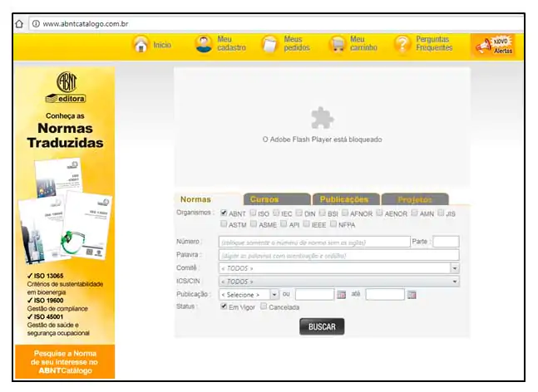Click the Perguntas Frequentes menu label
Viewport: 538px width, 392px height.
(x=434, y=43)
